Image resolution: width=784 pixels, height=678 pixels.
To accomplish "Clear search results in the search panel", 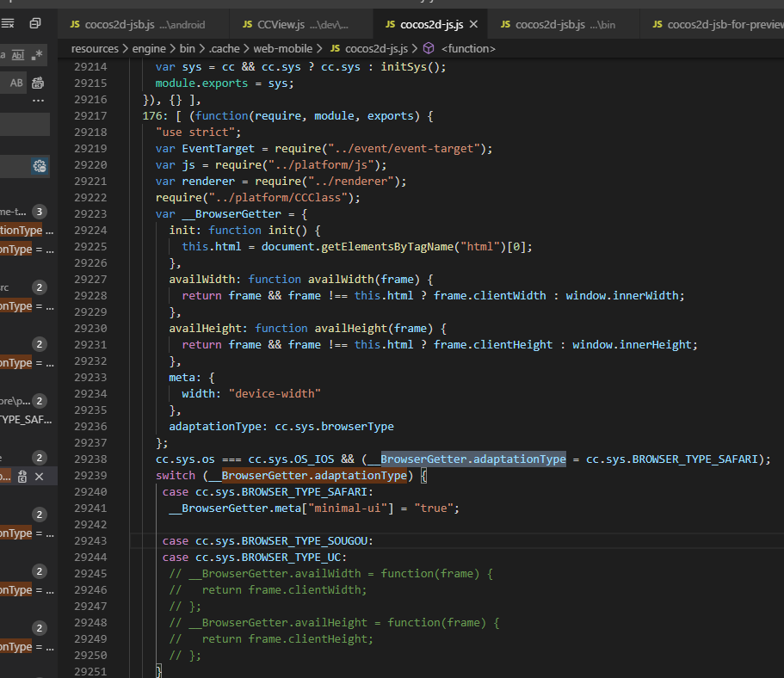I will click(x=7, y=24).
